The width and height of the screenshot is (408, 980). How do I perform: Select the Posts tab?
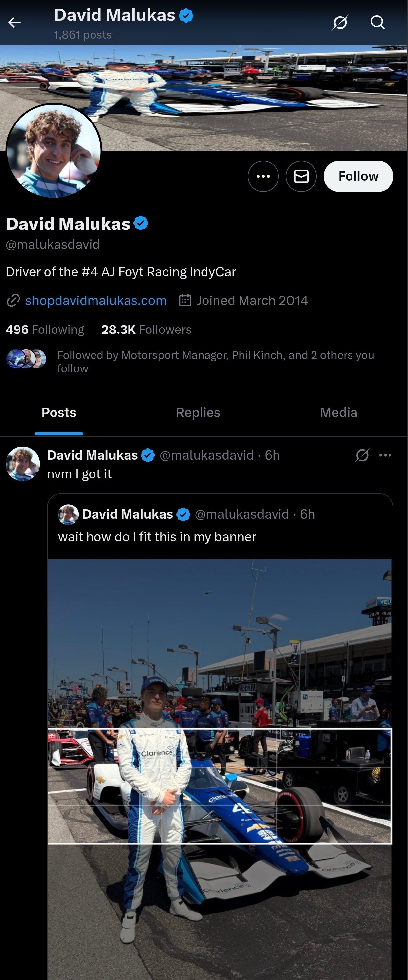click(58, 413)
